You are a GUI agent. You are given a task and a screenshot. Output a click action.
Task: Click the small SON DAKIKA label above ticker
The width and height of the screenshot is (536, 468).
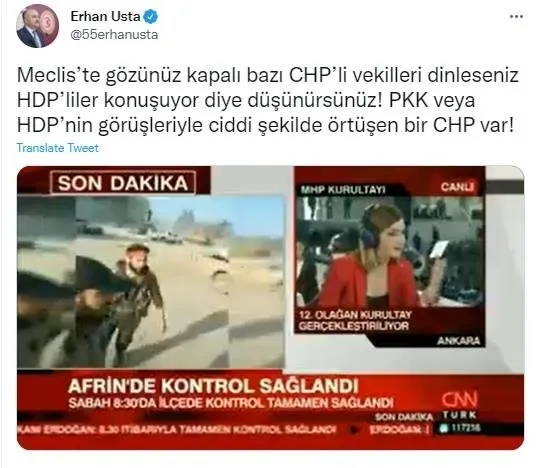click(404, 417)
